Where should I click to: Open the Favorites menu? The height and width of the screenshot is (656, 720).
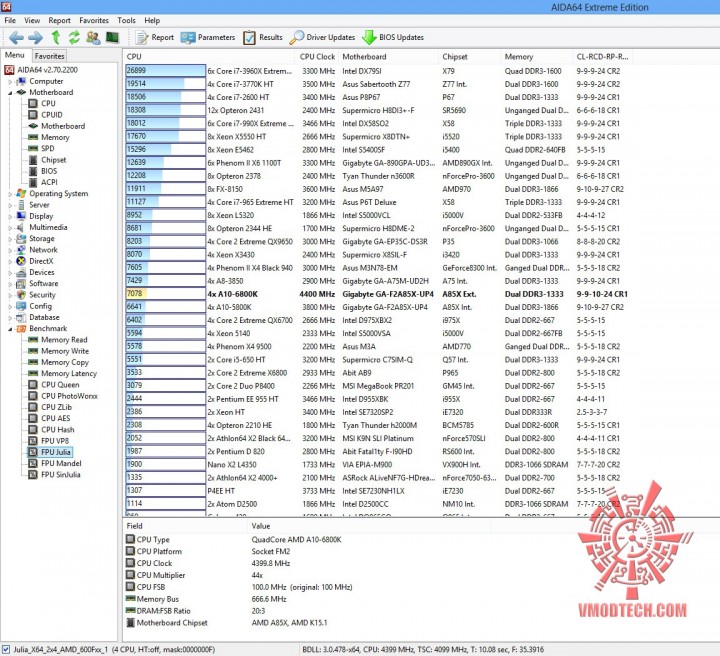[x=94, y=20]
